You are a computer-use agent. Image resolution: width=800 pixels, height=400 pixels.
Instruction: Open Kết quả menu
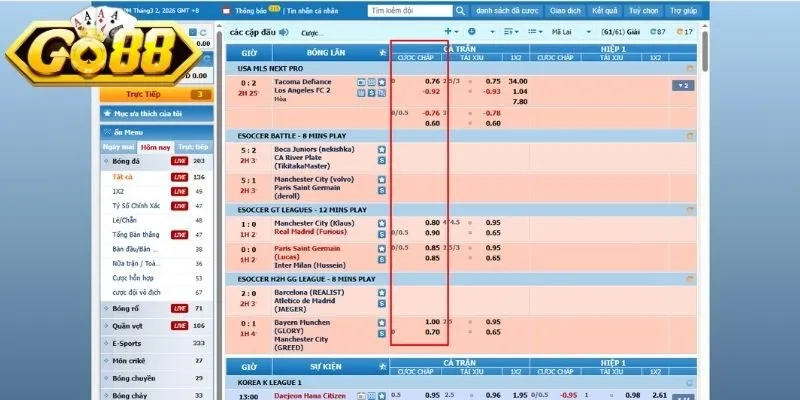pos(605,11)
